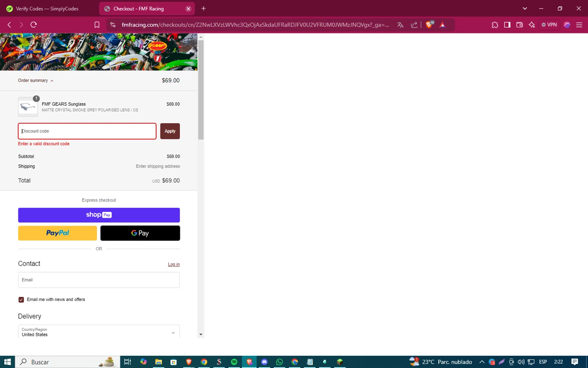Viewport: 588px width, 368px height.
Task: Go back to the previous page
Action: 9,25
